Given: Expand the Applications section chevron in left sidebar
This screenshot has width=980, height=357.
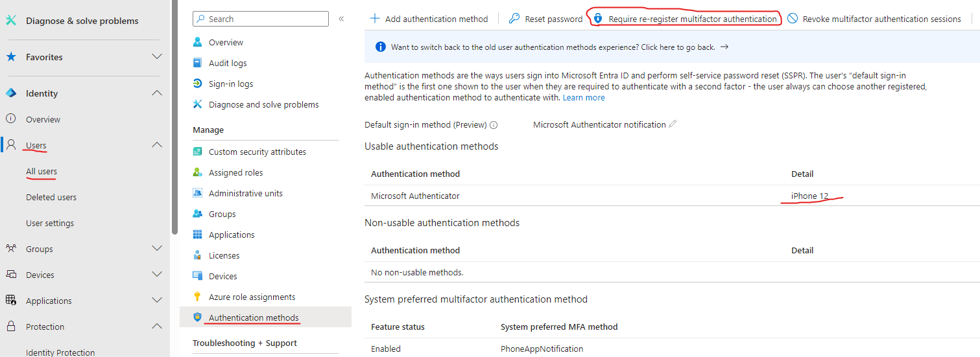Looking at the screenshot, I should (157, 301).
